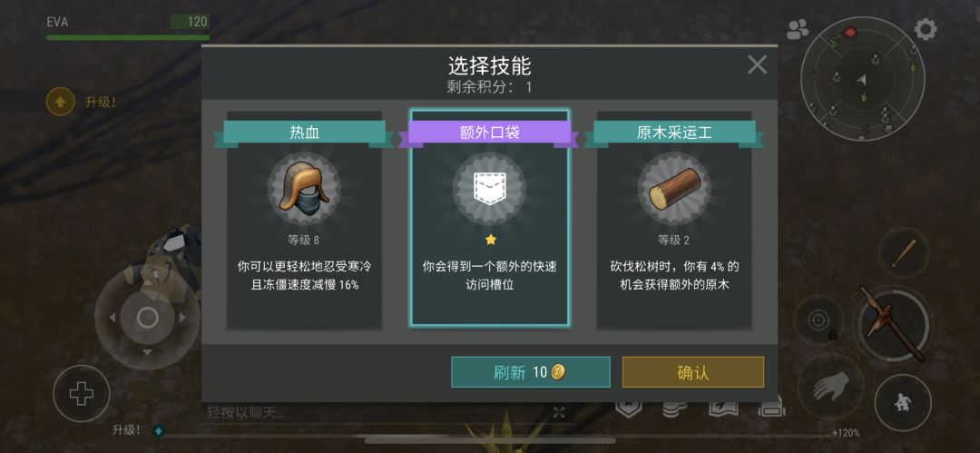
Task: Select the 额外口袋 skill card
Action: [x=489, y=218]
